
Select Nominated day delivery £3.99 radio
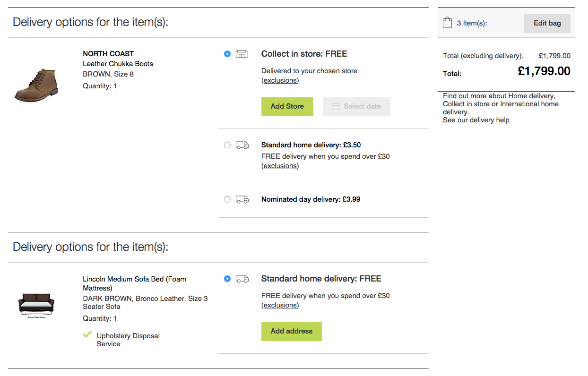click(x=227, y=199)
